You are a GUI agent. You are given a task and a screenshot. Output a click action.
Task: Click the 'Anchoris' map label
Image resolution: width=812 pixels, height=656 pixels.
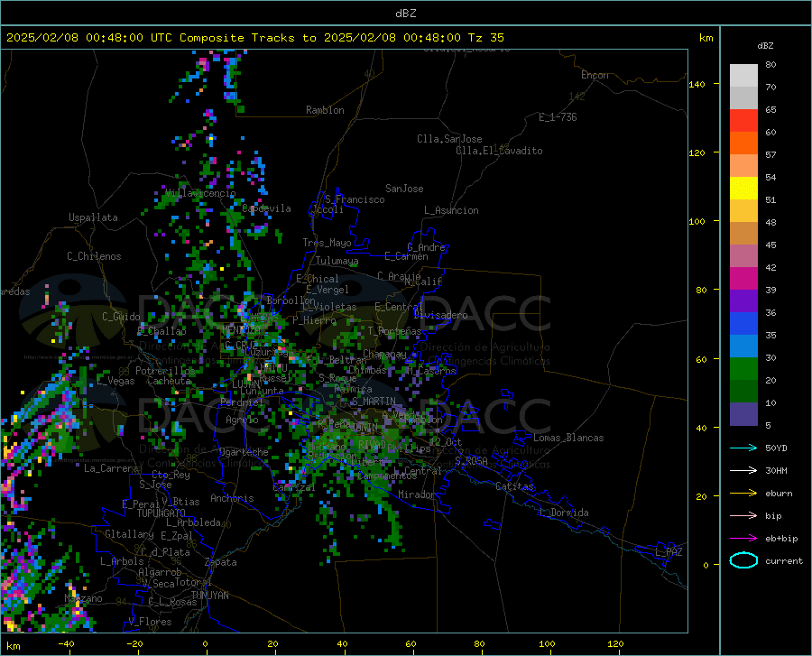pyautogui.click(x=232, y=499)
